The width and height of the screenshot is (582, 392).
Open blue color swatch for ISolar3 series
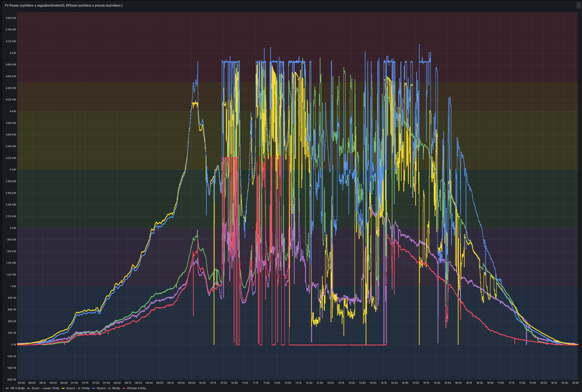[x=93, y=388]
